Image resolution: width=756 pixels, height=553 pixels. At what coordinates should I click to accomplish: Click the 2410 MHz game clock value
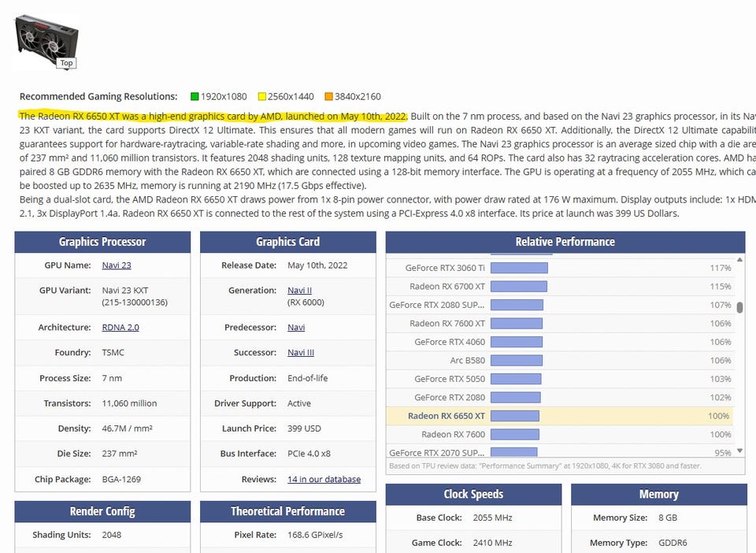(x=492, y=543)
